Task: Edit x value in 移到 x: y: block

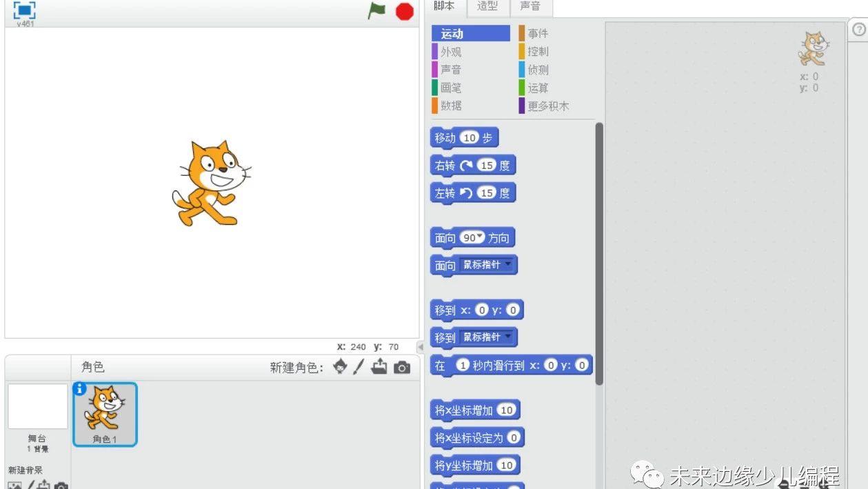Action: 483,310
